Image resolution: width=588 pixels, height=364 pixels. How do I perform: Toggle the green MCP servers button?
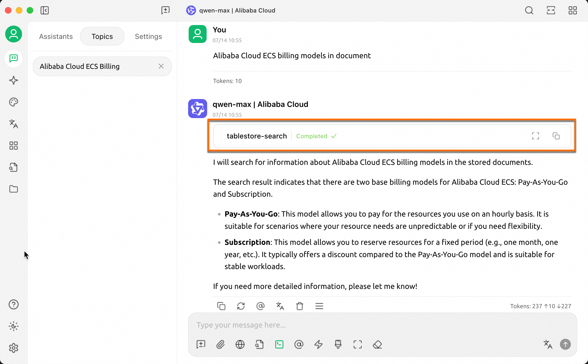coord(279,344)
